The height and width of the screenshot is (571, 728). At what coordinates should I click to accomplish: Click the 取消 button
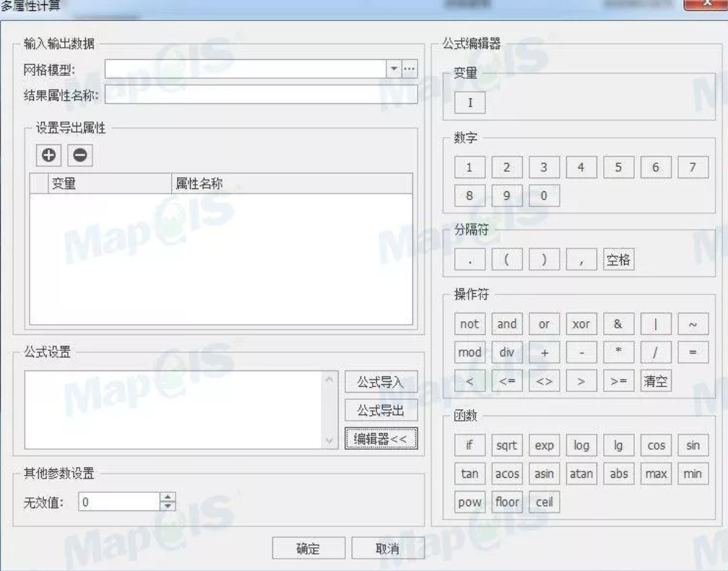point(388,549)
